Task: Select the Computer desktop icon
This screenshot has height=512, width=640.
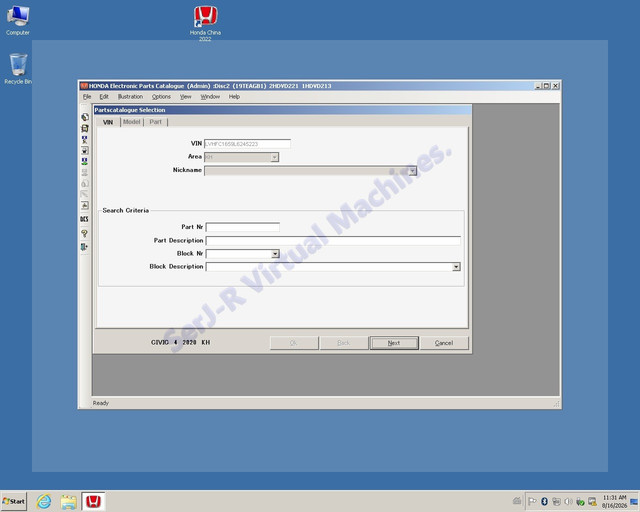Action: coord(18,20)
